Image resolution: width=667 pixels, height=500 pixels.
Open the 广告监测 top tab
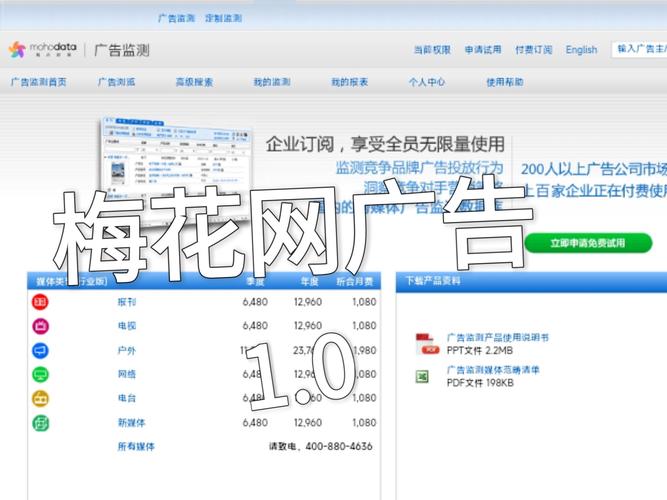(x=176, y=18)
